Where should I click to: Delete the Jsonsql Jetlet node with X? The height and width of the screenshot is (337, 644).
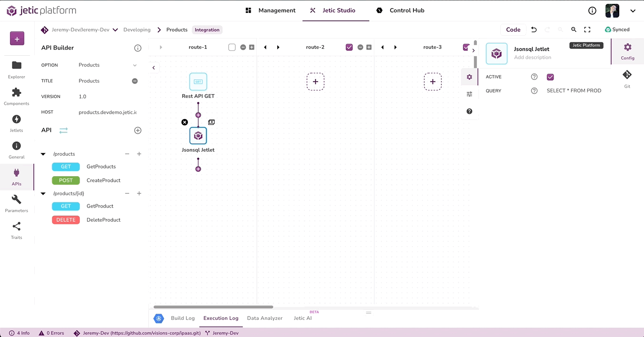click(x=185, y=122)
